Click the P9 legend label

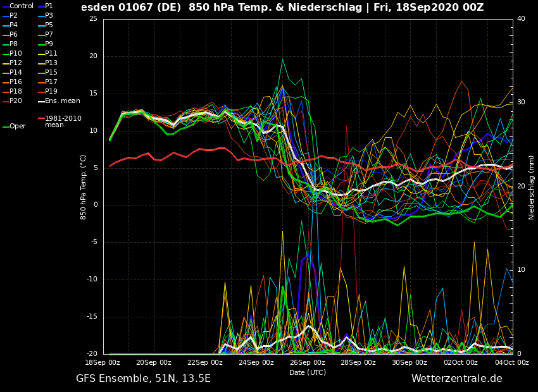click(49, 44)
